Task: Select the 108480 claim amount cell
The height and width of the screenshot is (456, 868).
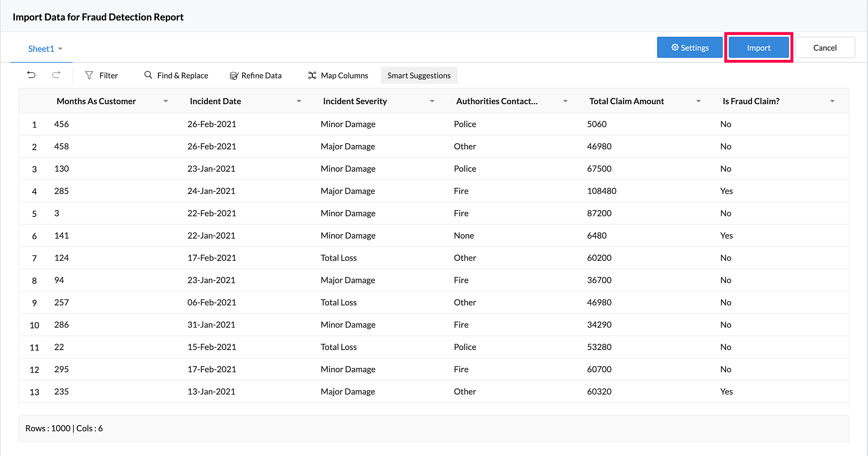Action: (602, 191)
